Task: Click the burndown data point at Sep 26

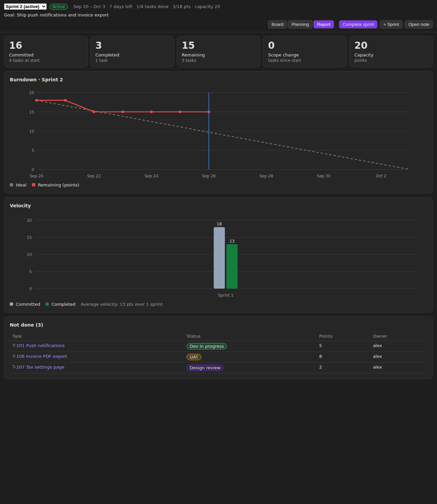Action: 209,112
